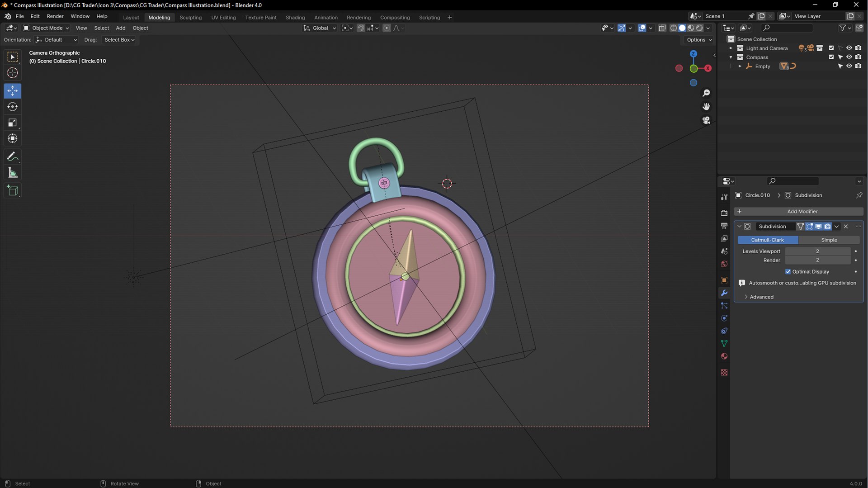868x488 pixels.
Task: Toggle X-ray display mode
Action: [x=662, y=28]
